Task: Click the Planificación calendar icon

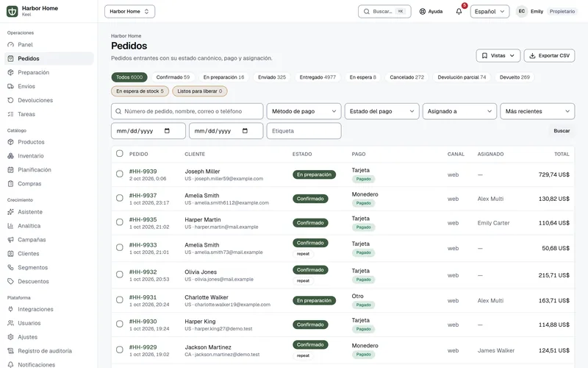Action: (10, 170)
